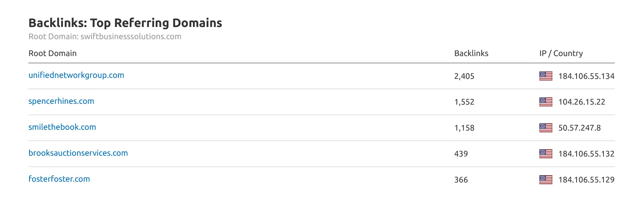Open unifiednetworkgroup.com link

point(76,75)
